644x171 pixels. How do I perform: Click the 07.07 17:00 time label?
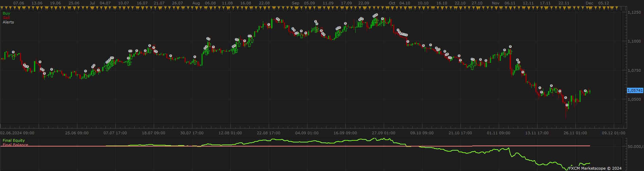pyautogui.click(x=115, y=133)
